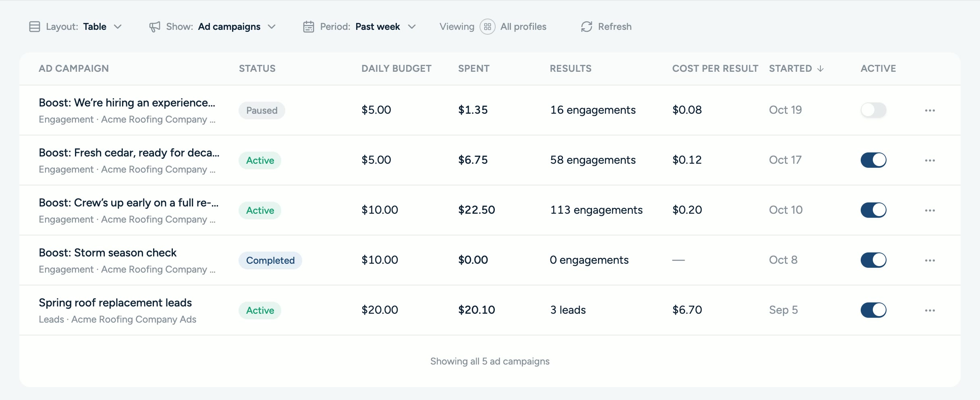This screenshot has height=400, width=980.
Task: Sort by the Status column header
Action: (x=257, y=69)
